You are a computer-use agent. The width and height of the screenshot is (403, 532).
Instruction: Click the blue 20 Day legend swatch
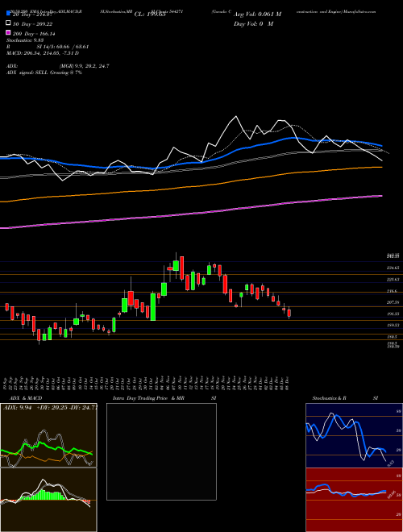pyautogui.click(x=8, y=14)
